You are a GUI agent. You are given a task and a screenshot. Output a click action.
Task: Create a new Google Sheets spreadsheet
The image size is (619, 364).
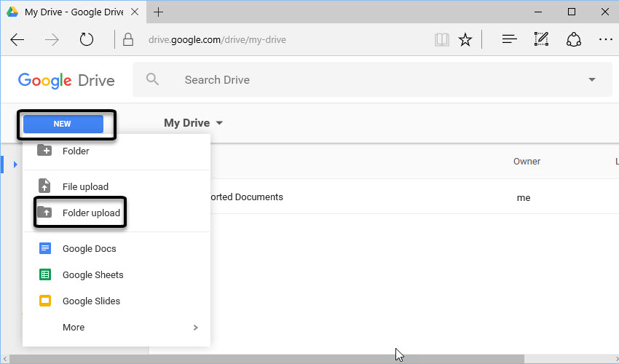[x=117, y=274]
